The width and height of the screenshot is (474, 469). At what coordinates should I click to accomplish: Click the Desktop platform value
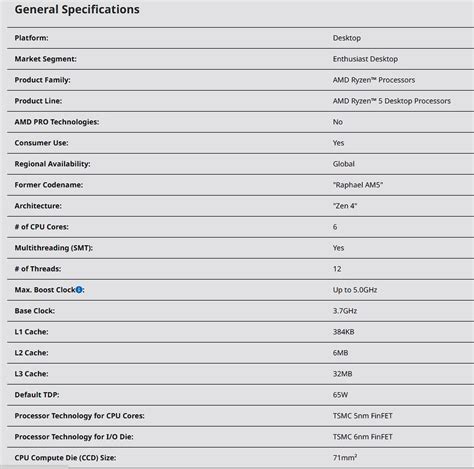[347, 38]
